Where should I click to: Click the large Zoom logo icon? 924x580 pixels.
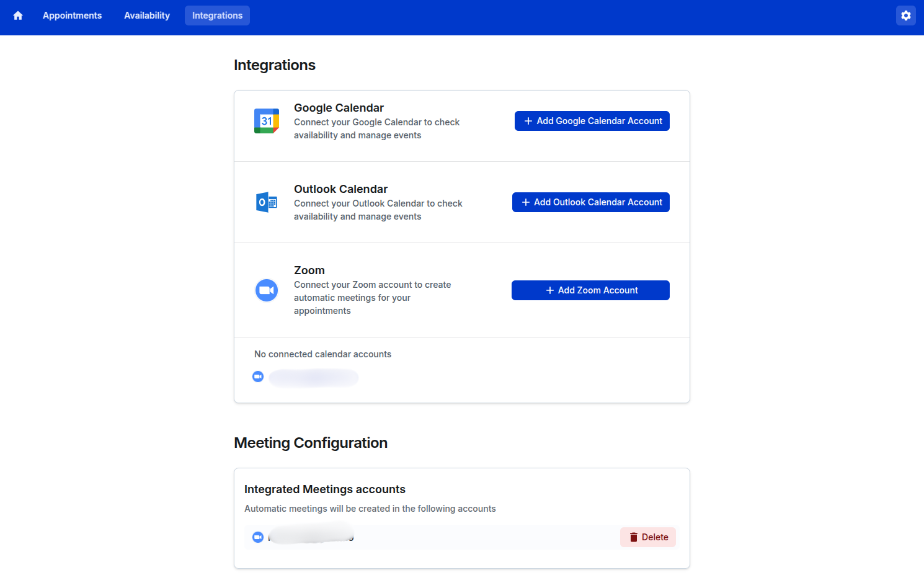(267, 290)
